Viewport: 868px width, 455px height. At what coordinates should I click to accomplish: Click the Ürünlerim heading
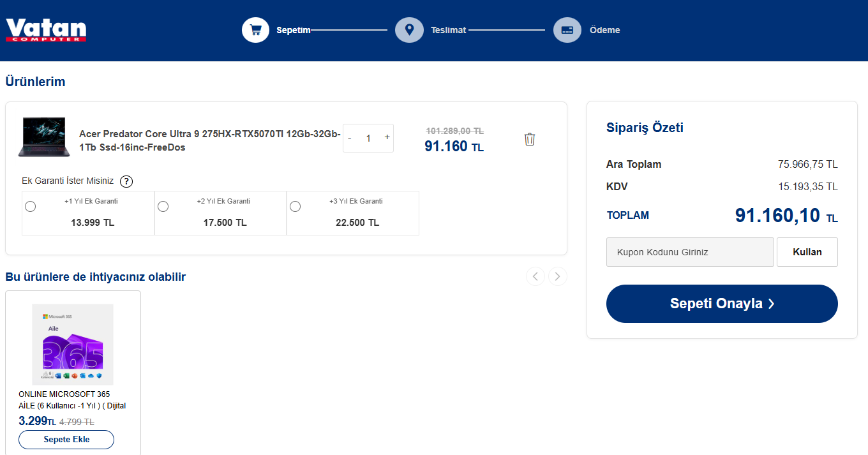click(x=35, y=82)
